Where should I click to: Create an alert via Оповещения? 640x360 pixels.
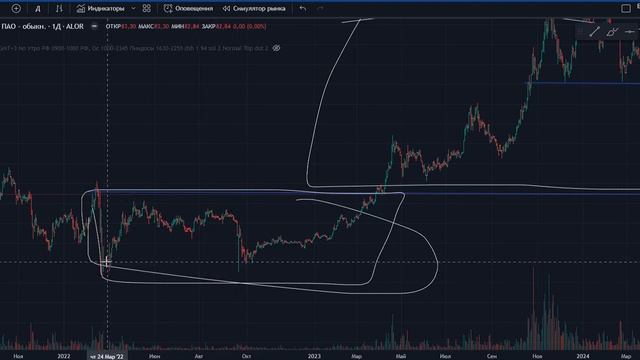pos(188,8)
